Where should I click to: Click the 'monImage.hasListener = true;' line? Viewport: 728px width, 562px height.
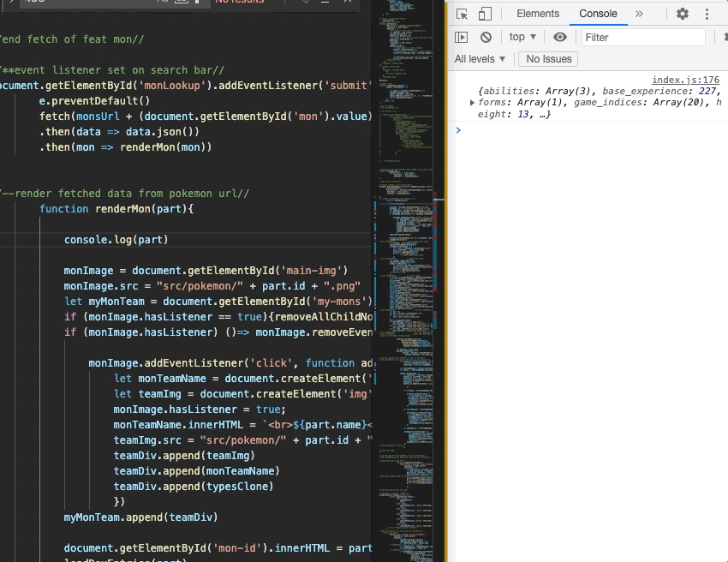pyautogui.click(x=200, y=410)
